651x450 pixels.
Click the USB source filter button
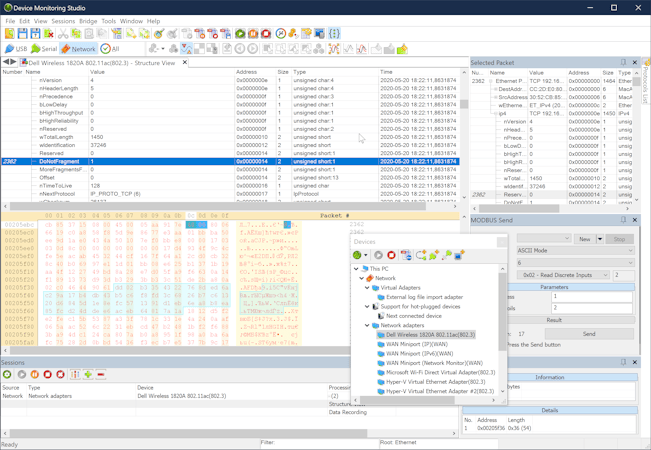coord(15,48)
